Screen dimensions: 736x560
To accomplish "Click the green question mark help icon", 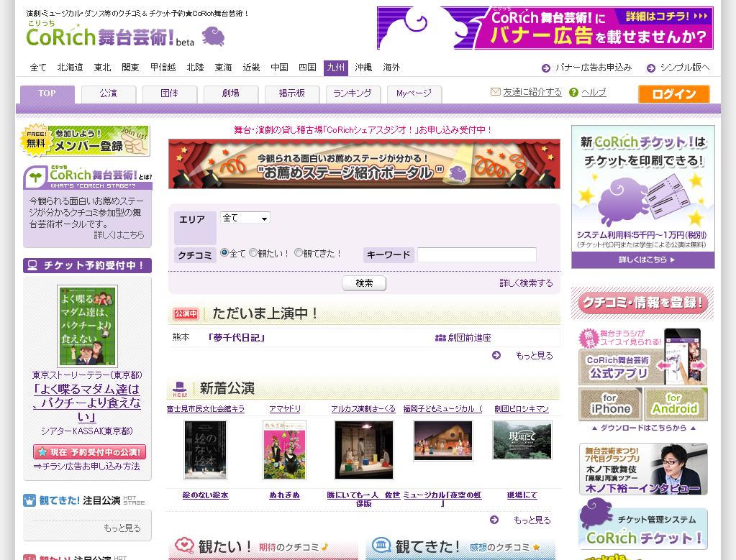I will coord(573,93).
